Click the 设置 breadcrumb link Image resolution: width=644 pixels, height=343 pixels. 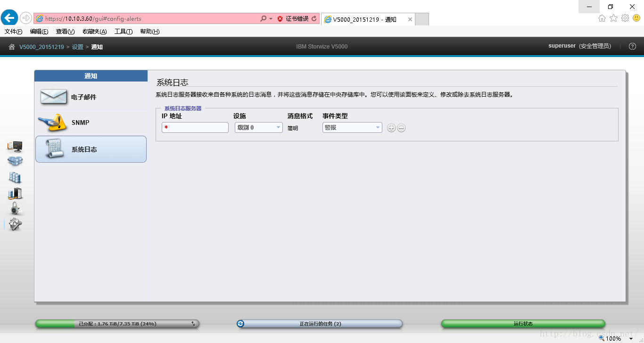click(x=77, y=47)
